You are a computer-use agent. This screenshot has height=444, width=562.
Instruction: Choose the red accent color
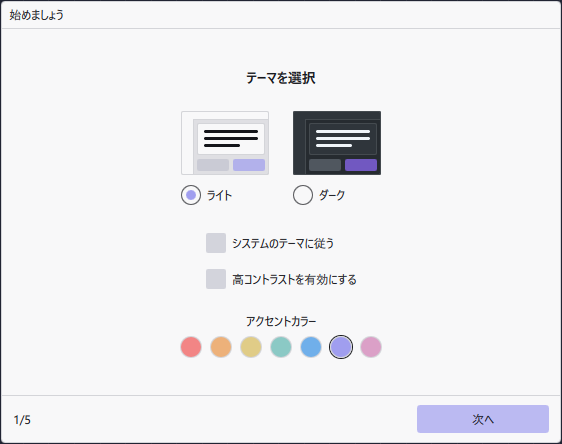(191, 347)
